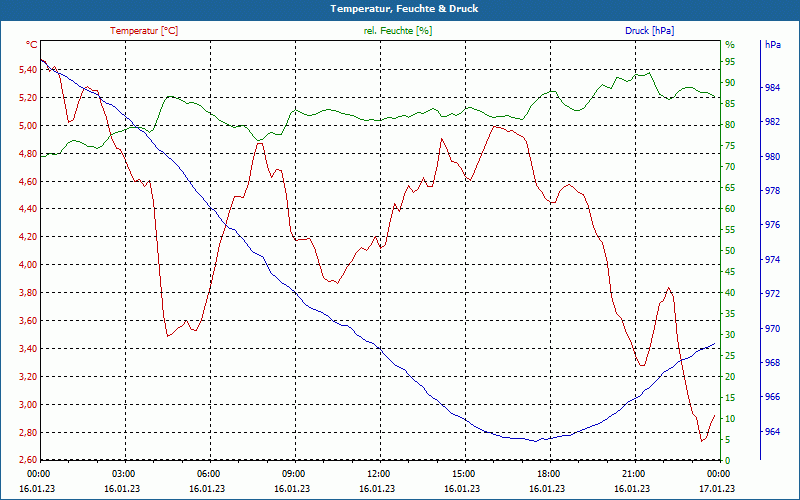Image resolution: width=800 pixels, height=500 pixels.
Task: Click the temperature peak near 16:00
Action: [x=494, y=126]
